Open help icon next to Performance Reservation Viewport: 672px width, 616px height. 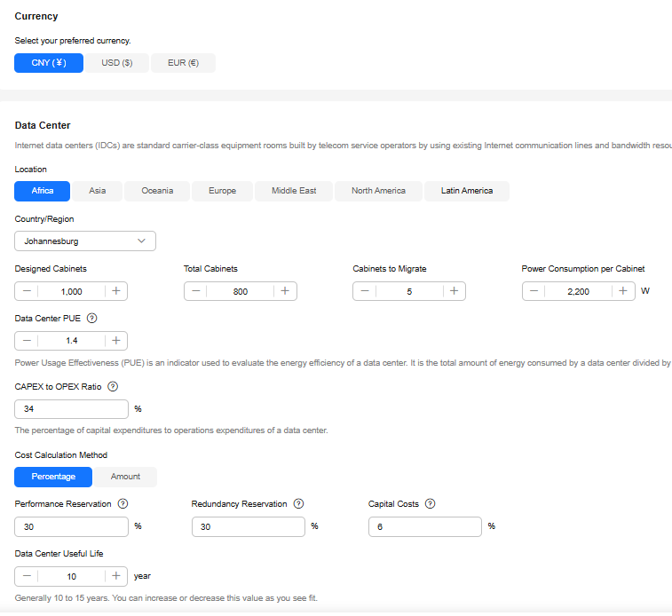coord(123,504)
